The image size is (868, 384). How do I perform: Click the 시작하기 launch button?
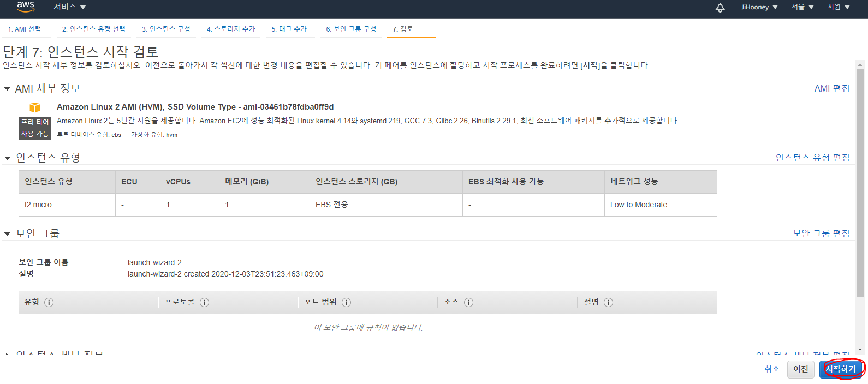(x=841, y=369)
